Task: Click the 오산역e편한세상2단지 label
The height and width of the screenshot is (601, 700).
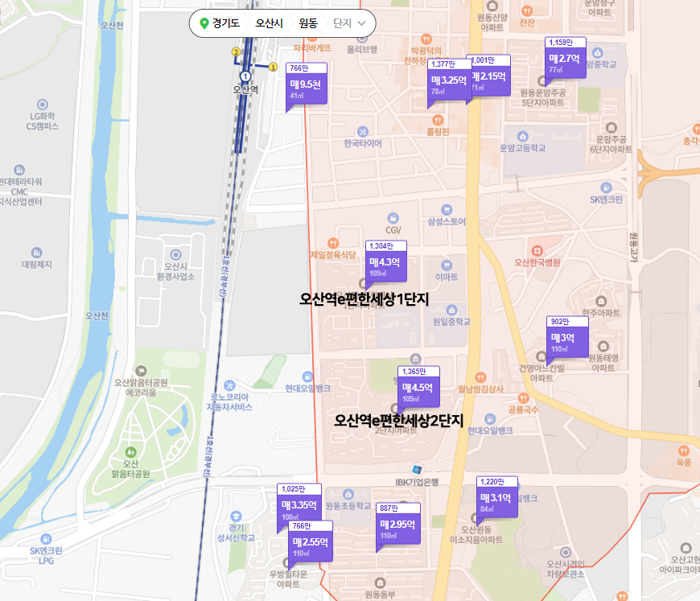Action: (398, 420)
